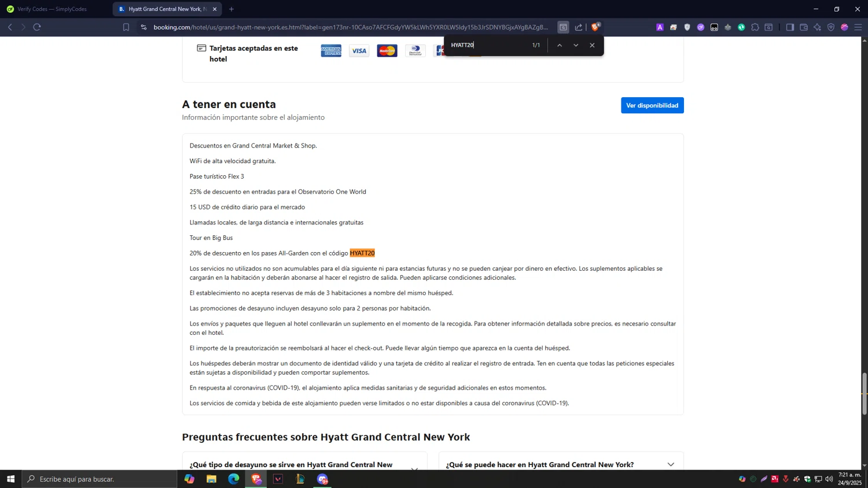Click 'Preguntas frecuentes sobre Hyatt' heading
Image resolution: width=868 pixels, height=488 pixels.
coord(326,437)
